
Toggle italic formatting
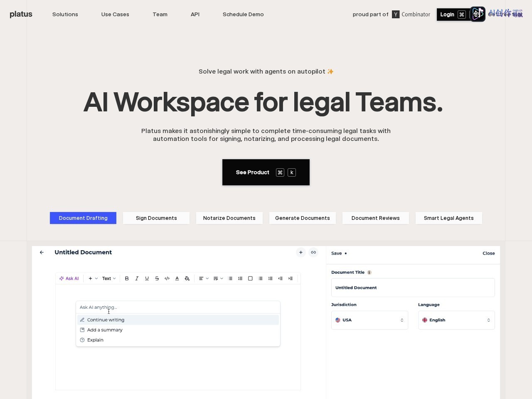[137, 278]
